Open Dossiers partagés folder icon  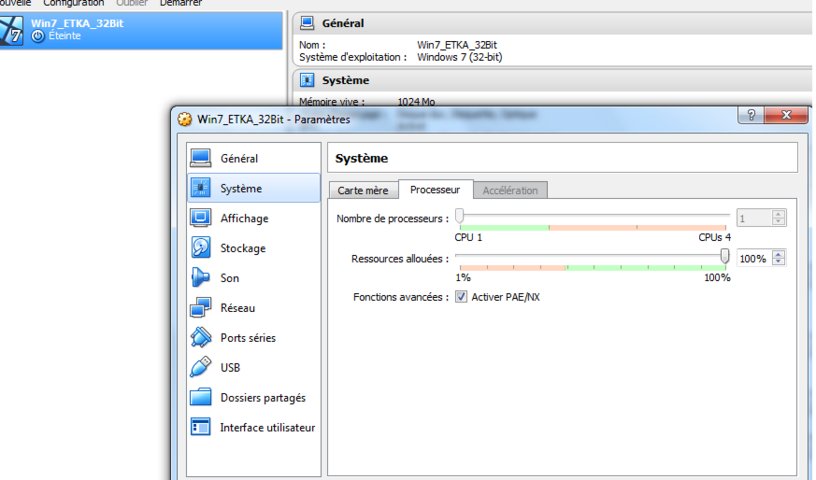[x=201, y=397]
